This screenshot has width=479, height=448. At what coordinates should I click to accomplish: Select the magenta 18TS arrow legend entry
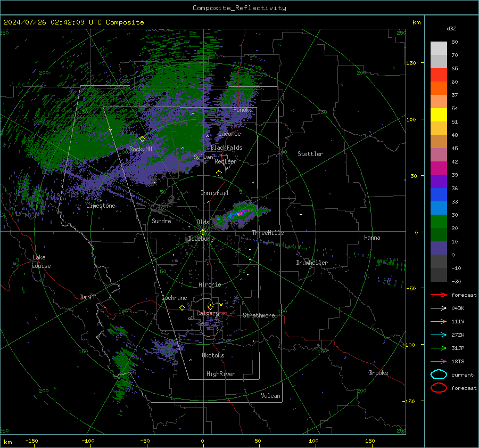coord(439,362)
